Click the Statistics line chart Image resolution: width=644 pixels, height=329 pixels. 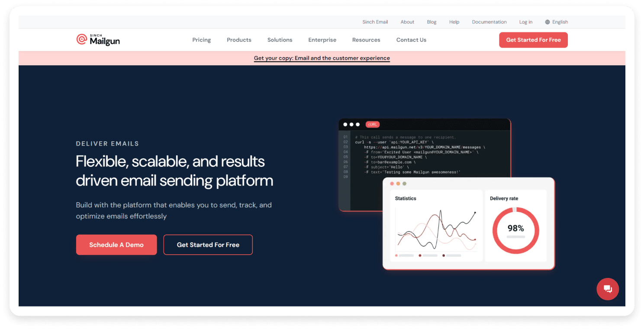pyautogui.click(x=436, y=230)
